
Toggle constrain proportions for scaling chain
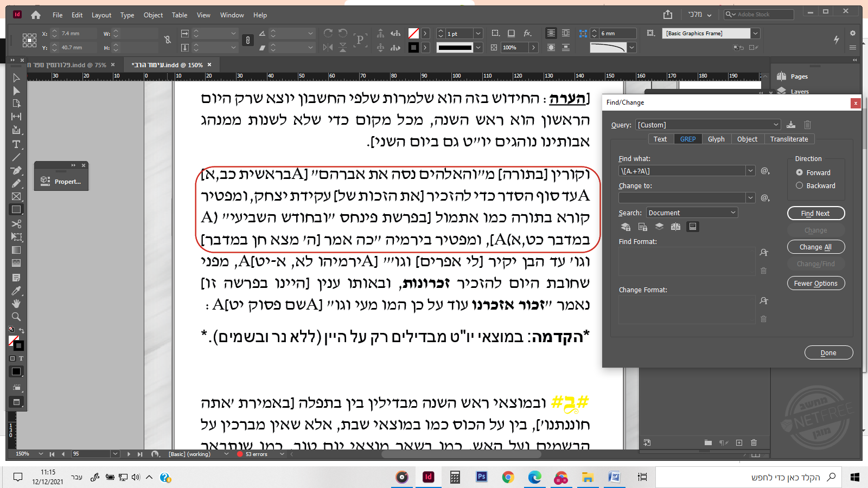[248, 40]
